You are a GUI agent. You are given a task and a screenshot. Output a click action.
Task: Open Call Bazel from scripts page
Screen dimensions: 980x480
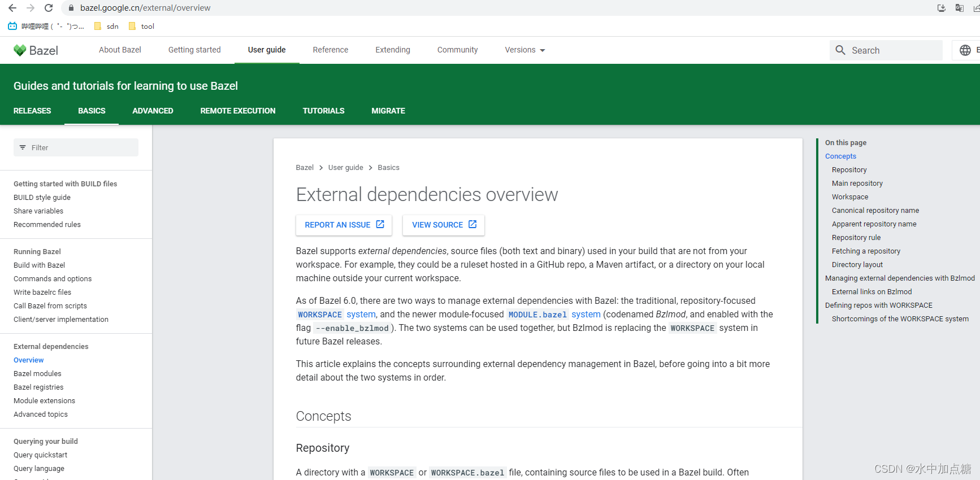tap(50, 306)
